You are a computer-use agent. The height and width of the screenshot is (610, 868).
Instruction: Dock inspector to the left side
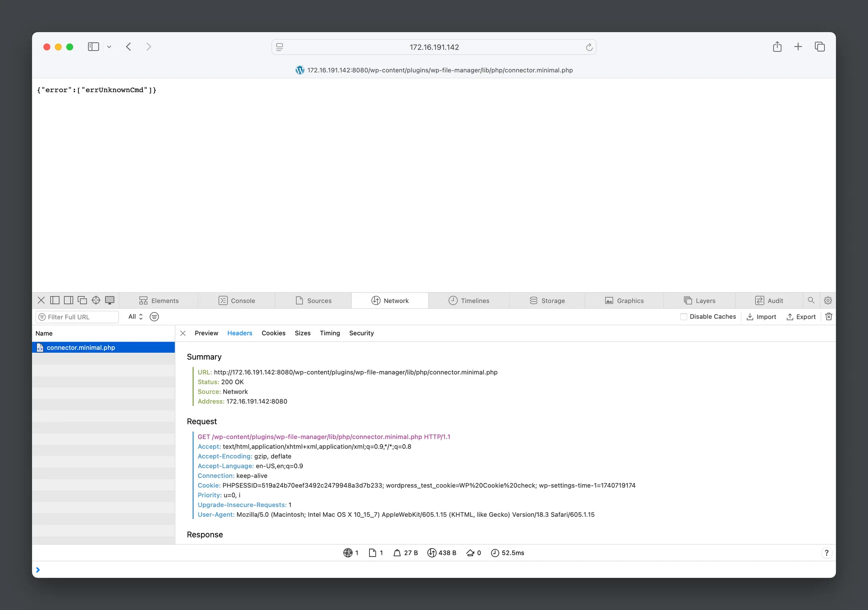55,300
